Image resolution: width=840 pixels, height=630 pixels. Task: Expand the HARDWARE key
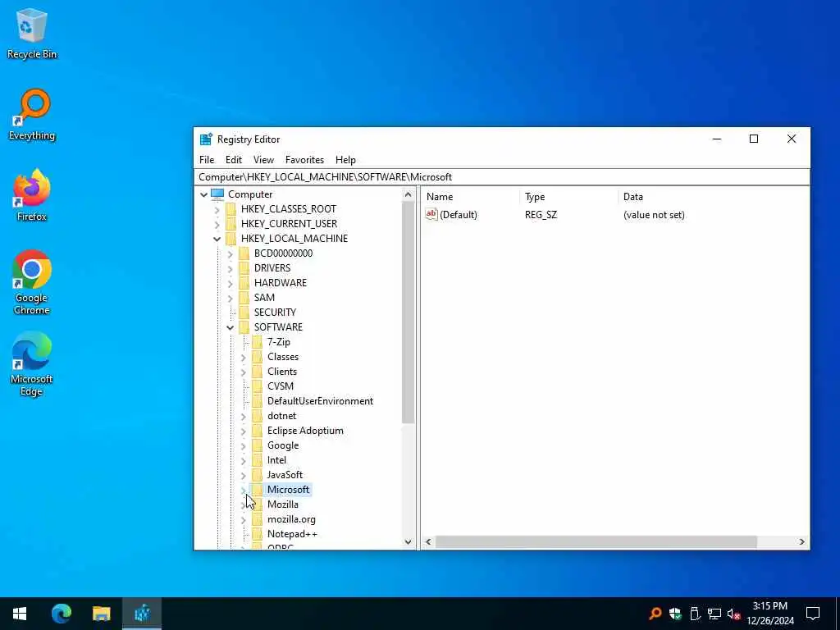pyautogui.click(x=231, y=283)
